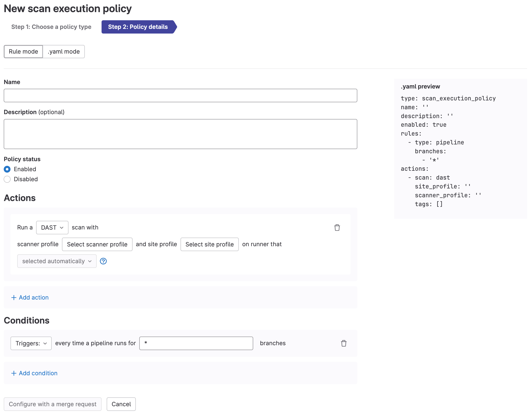Go back to Step 1: Choose a policy type

51,27
